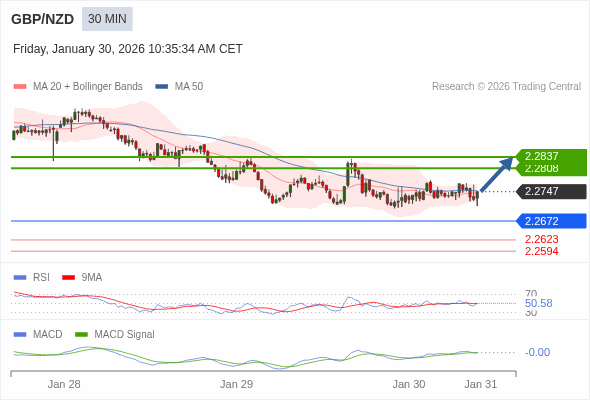Click the 2.2672 blue pivot label
The height and width of the screenshot is (400, 590).
(551, 221)
